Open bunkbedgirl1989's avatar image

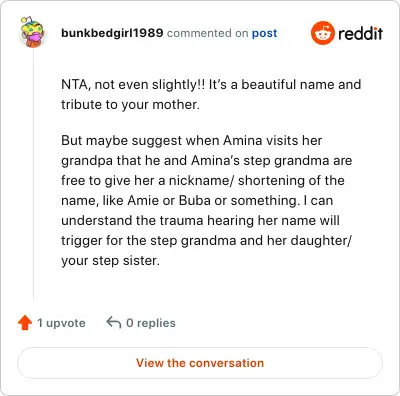click(x=32, y=31)
